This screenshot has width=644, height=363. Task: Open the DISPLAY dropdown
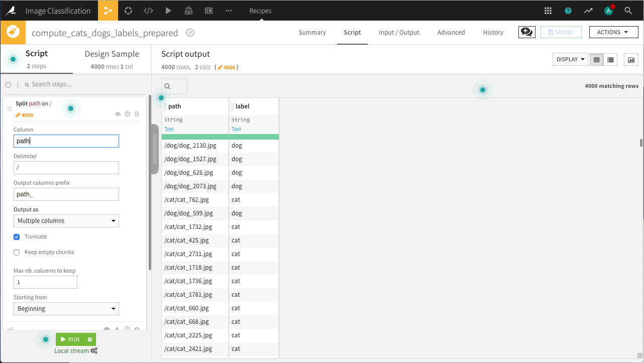tap(570, 59)
